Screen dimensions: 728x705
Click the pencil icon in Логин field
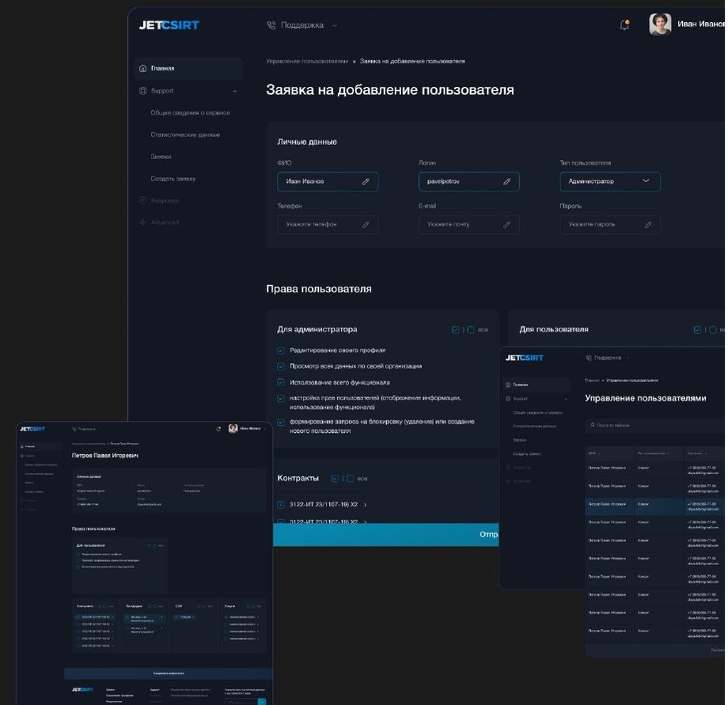(x=507, y=181)
